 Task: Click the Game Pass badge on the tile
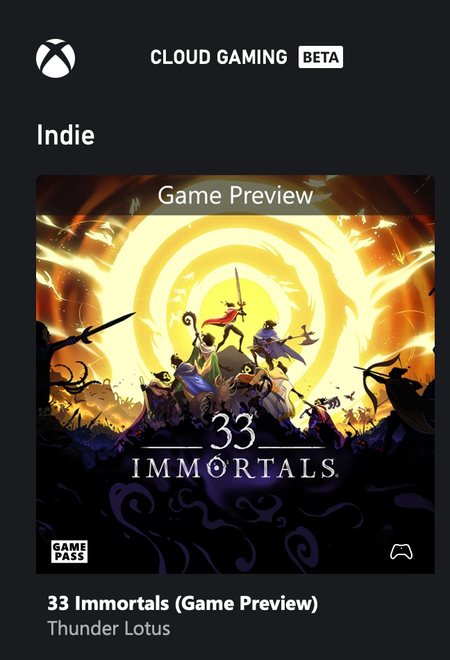tap(69, 551)
